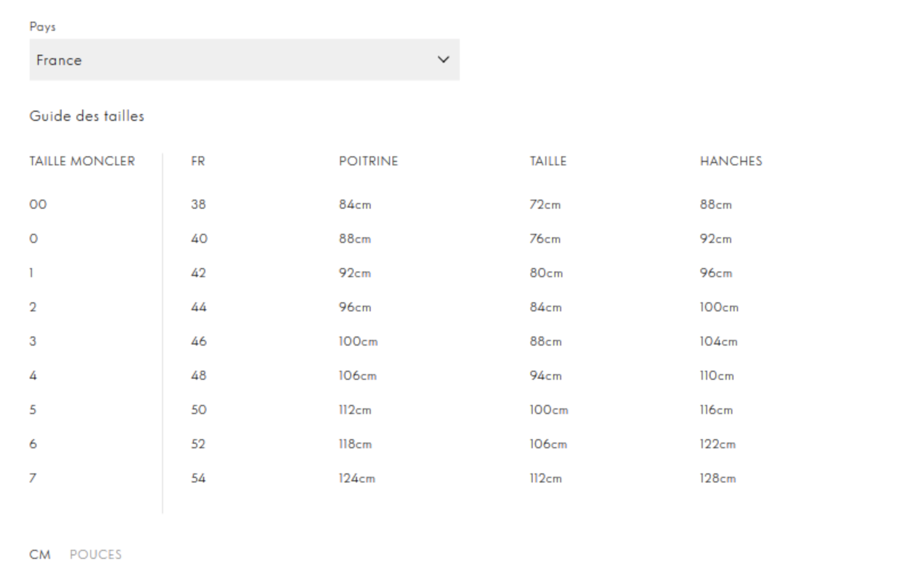Click FR size 48 cell
Screen dimensions: 924x584
coord(198,375)
